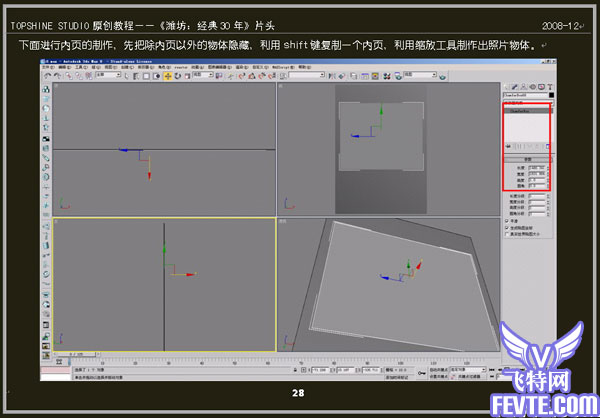
Task: Click top icon in left reactor toolbar
Action: (46, 89)
